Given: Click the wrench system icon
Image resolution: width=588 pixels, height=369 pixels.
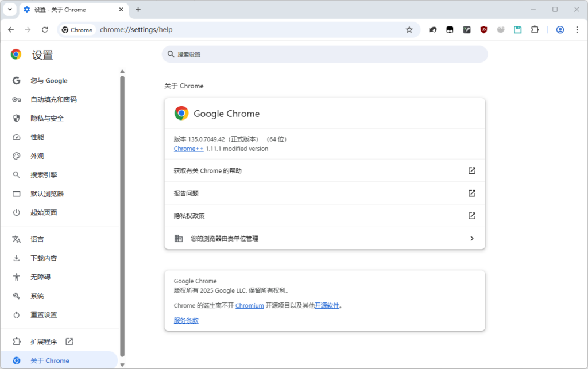Looking at the screenshot, I should 17,296.
